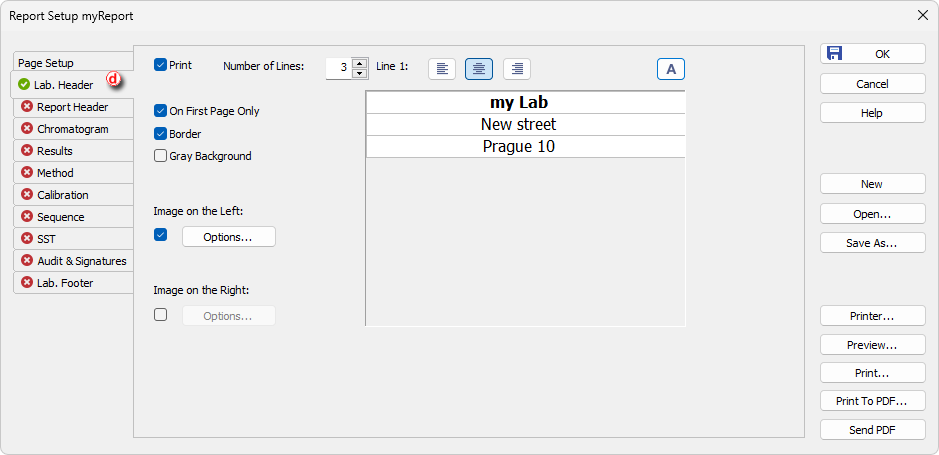Uncheck the On First Page Only checkbox
The height and width of the screenshot is (455, 939).
tap(160, 111)
